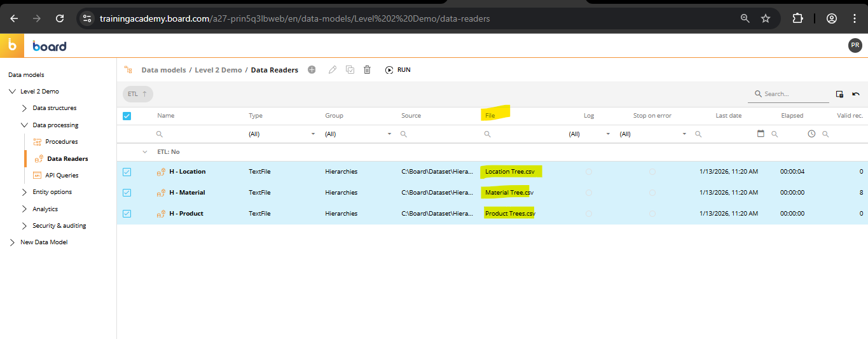868x339 pixels.
Task: Expand New Data Model node
Action: pos(12,242)
